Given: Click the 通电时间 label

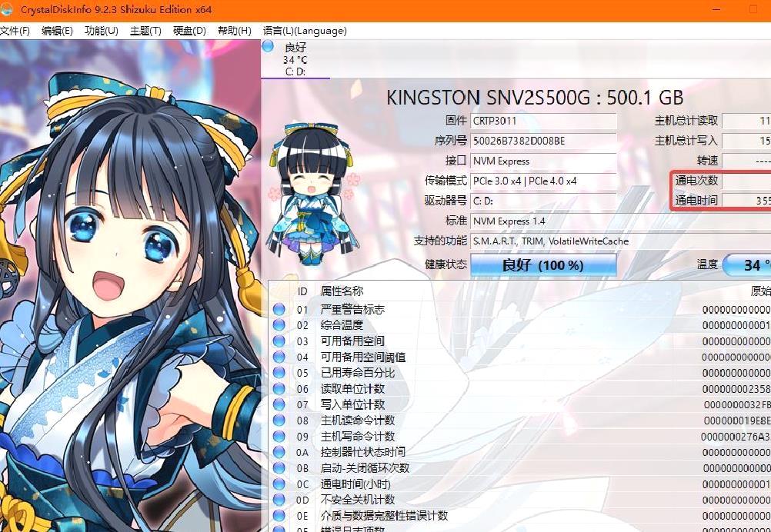Looking at the screenshot, I should (x=696, y=201).
